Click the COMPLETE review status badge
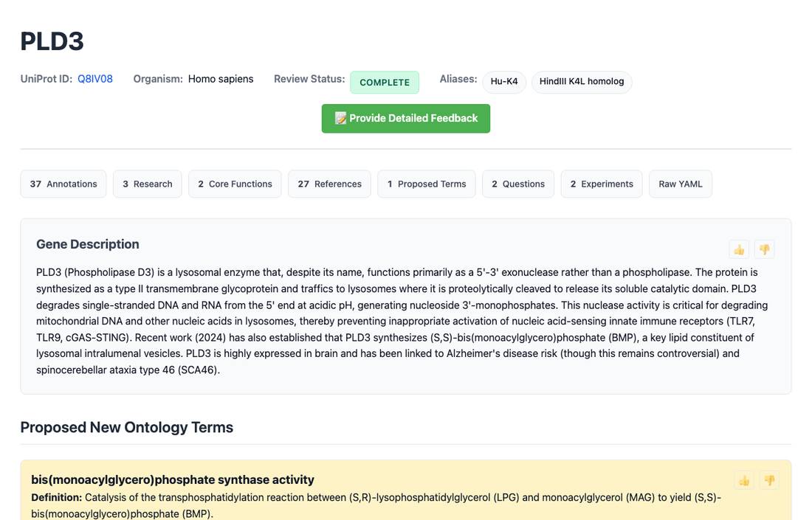 point(385,83)
